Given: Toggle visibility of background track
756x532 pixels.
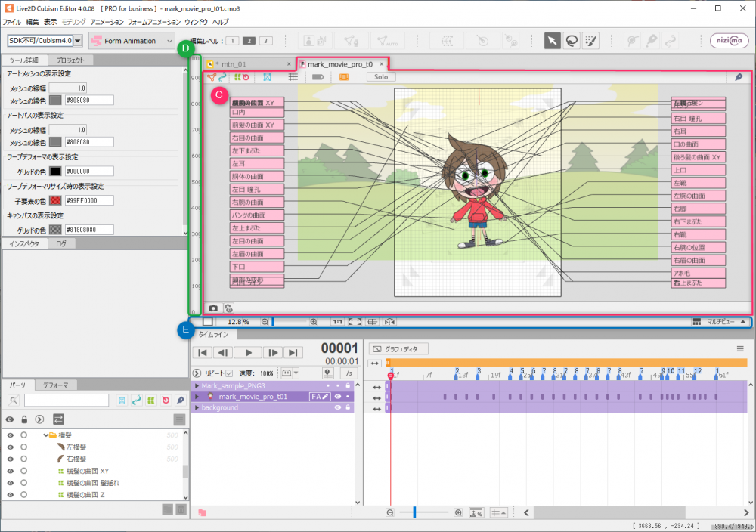Looking at the screenshot, I should (x=337, y=407).
